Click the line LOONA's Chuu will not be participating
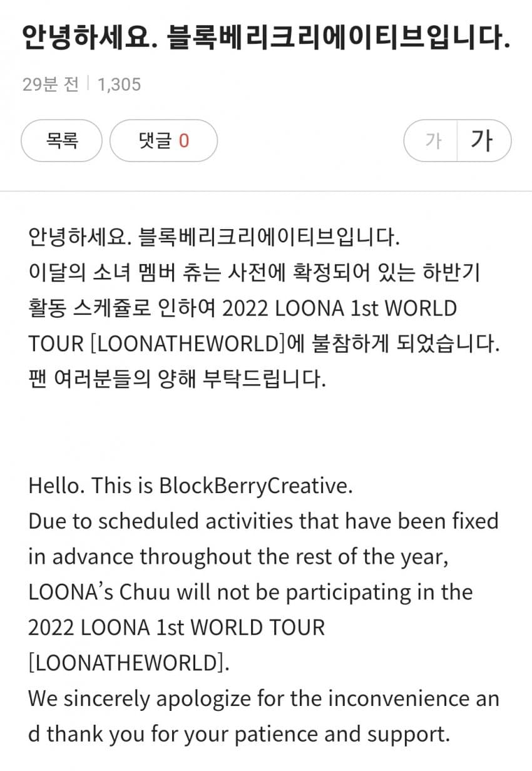The height and width of the screenshot is (771, 532). 250,592
